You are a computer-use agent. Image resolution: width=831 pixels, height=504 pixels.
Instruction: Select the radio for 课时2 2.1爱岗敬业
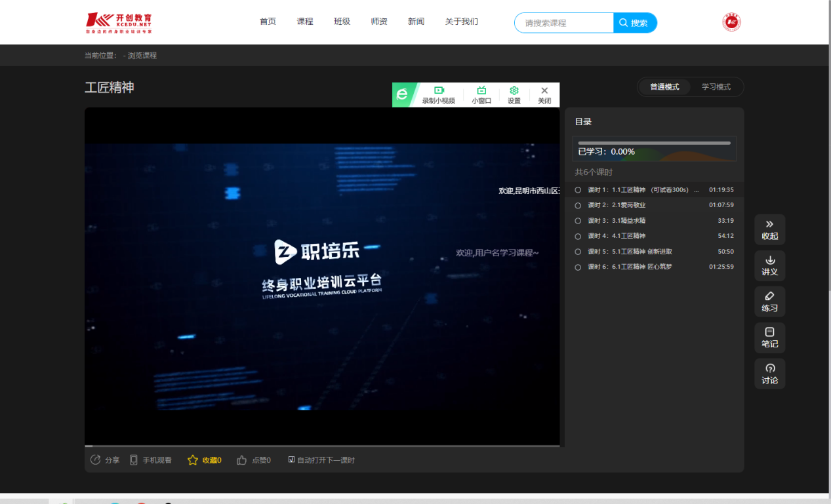(578, 205)
